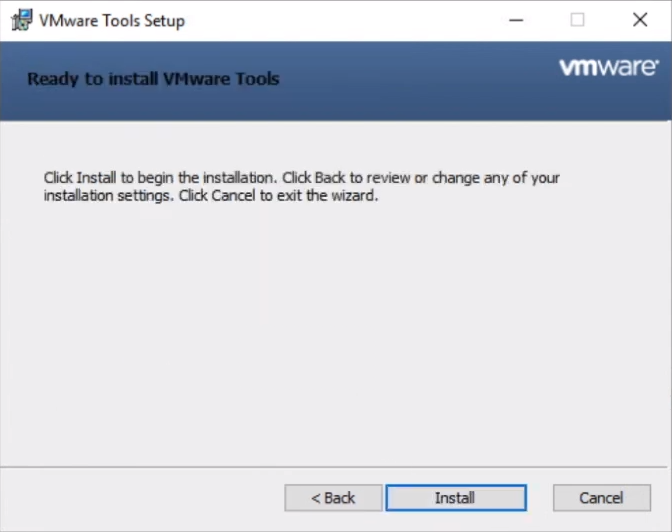Click blue header space between heading and logo
Viewport: 672px width, 532px height.
click(x=420, y=80)
